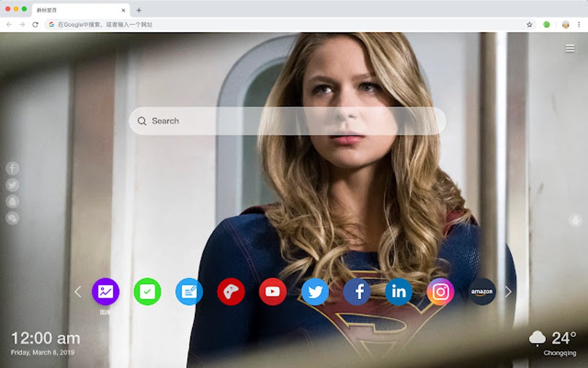
Task: Click the green extension icon in toolbar
Action: coord(546,24)
